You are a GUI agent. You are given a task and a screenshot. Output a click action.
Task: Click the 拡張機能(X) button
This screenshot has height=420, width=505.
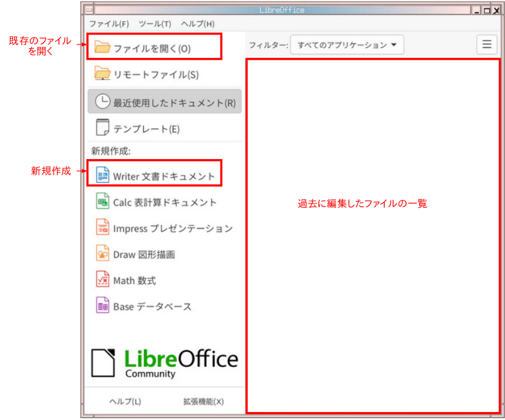(204, 401)
